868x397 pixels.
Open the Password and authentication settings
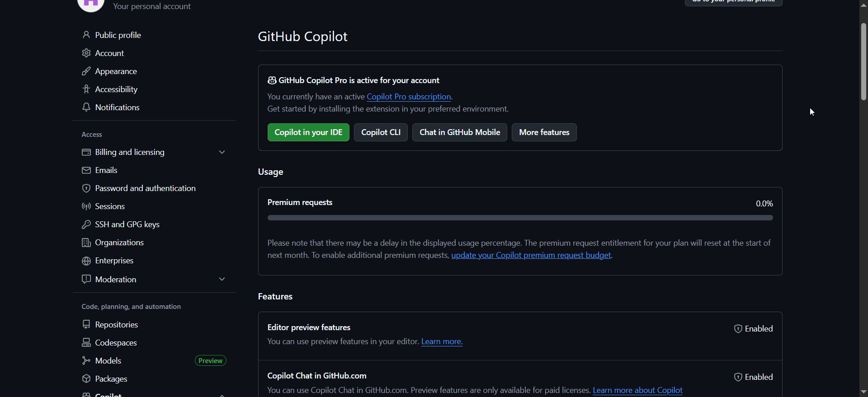click(x=145, y=188)
